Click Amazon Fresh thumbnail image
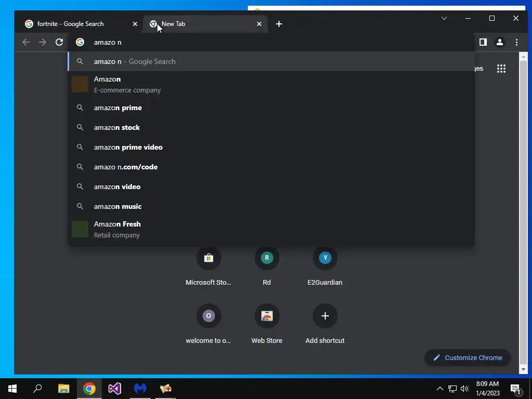 [x=80, y=229]
